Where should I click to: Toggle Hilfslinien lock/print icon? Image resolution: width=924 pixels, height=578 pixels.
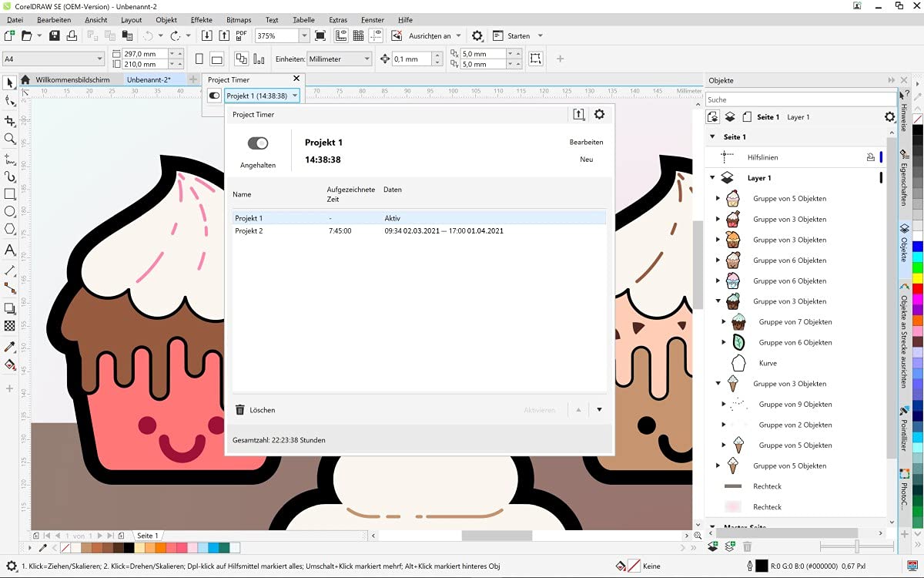click(x=870, y=157)
